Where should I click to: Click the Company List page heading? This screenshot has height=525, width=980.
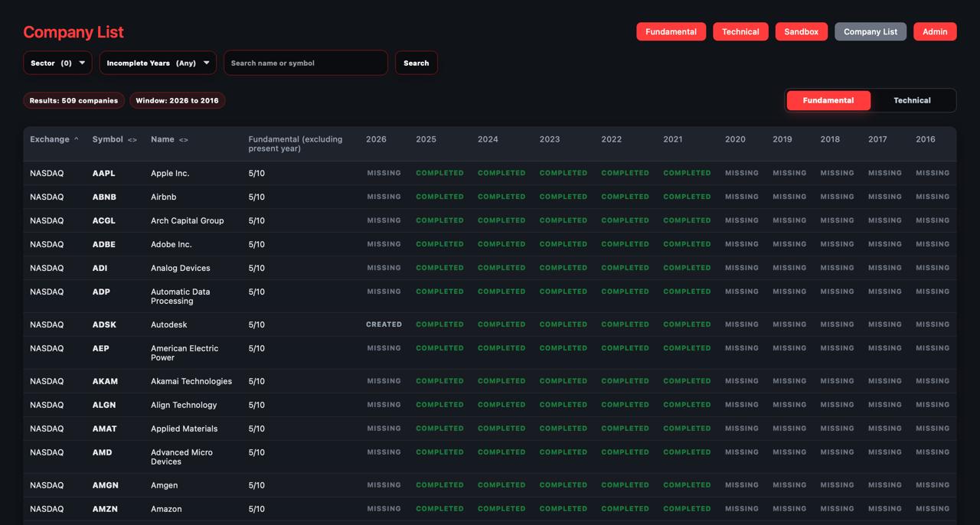tap(73, 32)
